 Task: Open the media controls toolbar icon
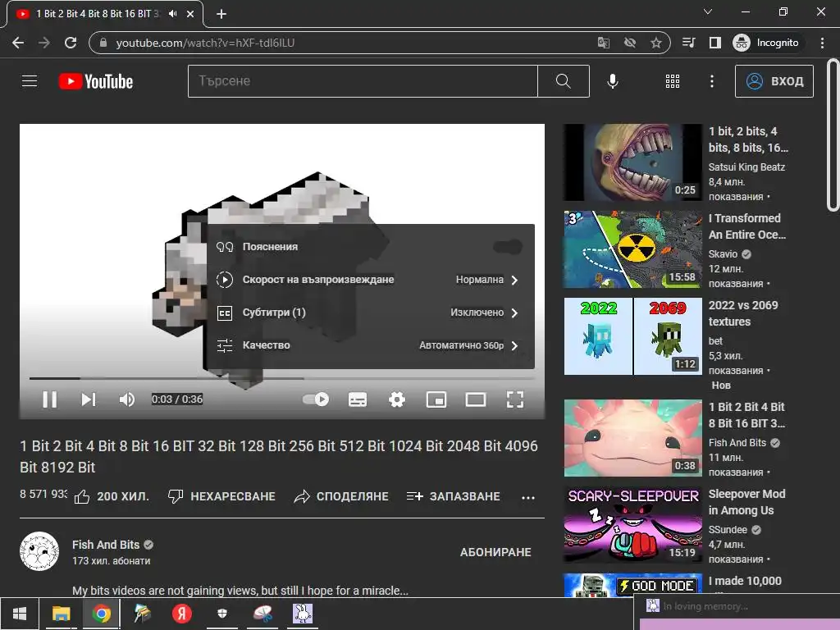[689, 43]
